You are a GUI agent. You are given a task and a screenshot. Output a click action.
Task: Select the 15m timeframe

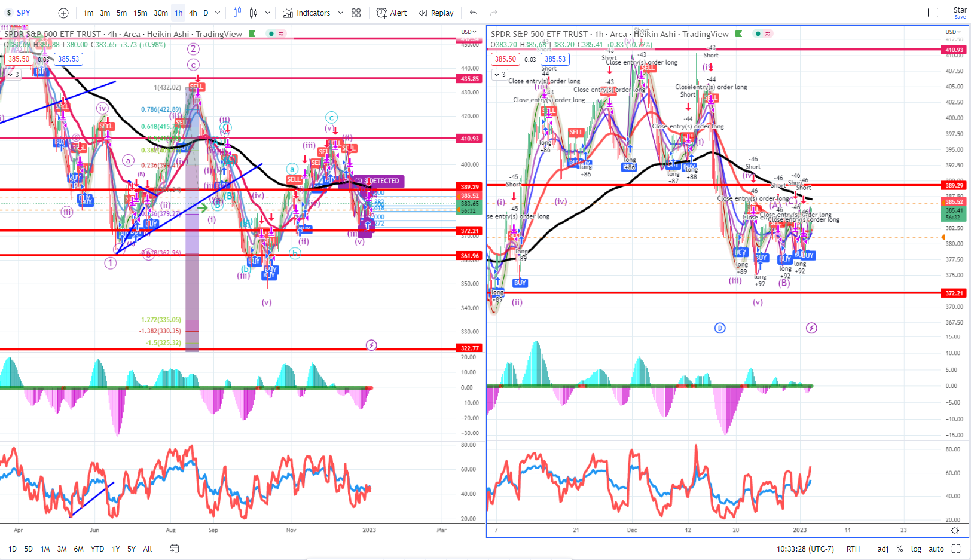pyautogui.click(x=141, y=13)
